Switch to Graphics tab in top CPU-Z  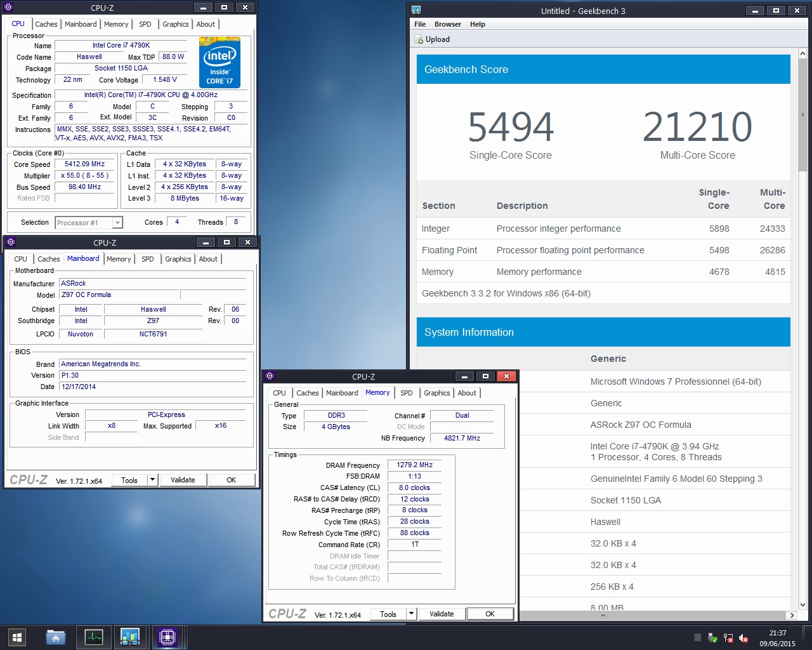pyautogui.click(x=176, y=24)
